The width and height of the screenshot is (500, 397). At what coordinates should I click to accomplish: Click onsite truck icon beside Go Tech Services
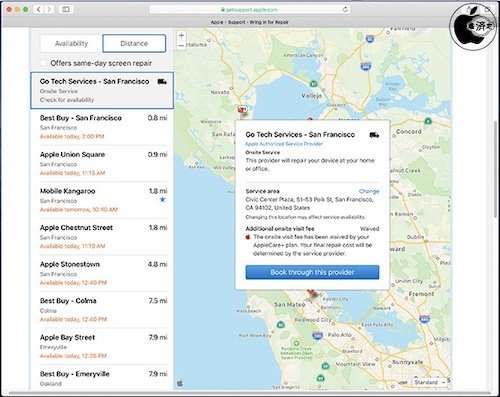(162, 82)
